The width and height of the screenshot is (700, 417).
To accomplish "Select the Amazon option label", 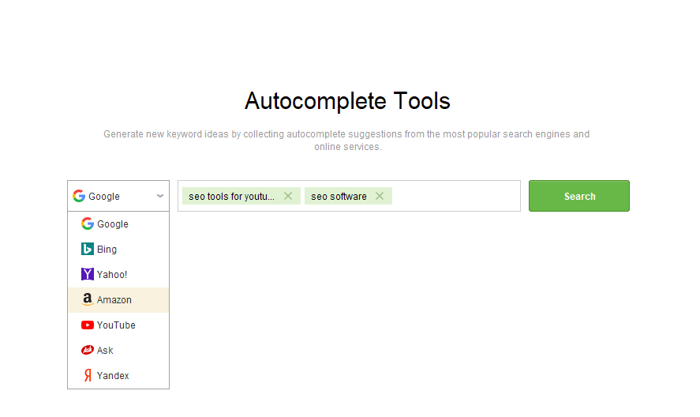I will pyautogui.click(x=114, y=300).
